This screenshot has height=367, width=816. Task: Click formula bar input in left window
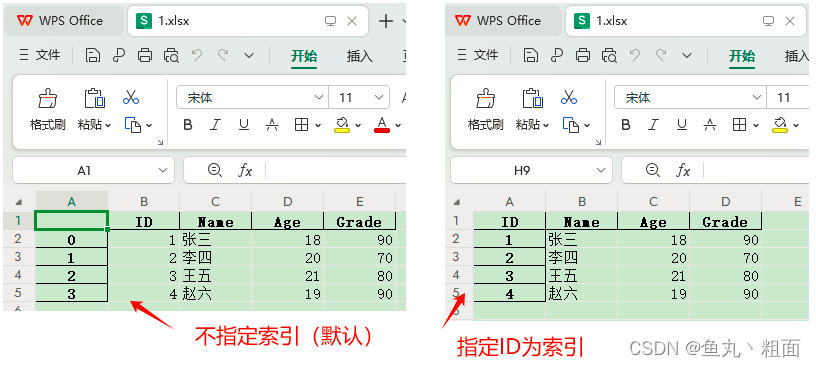pyautogui.click(x=336, y=170)
